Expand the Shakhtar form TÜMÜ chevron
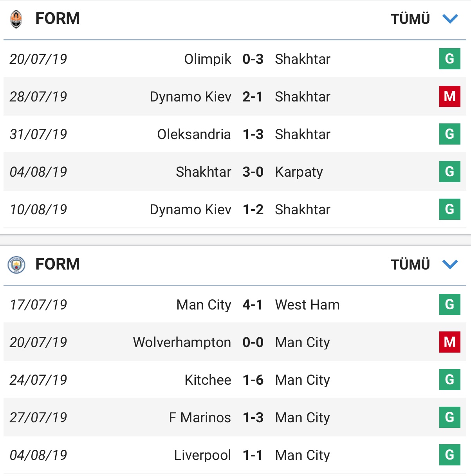 click(x=450, y=19)
